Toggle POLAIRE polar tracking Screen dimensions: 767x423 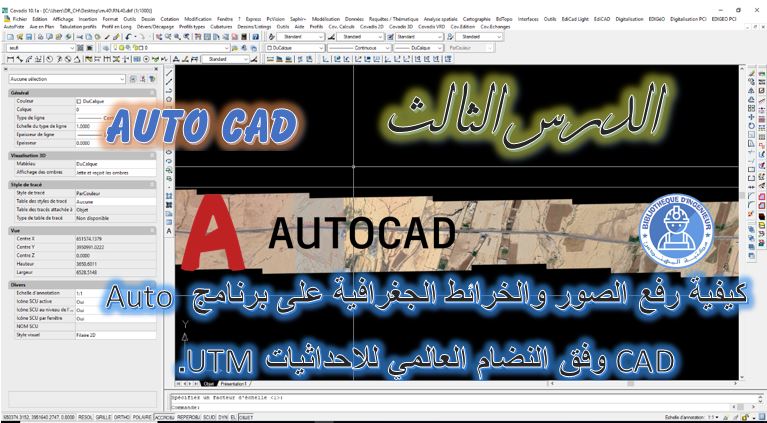(x=142, y=417)
